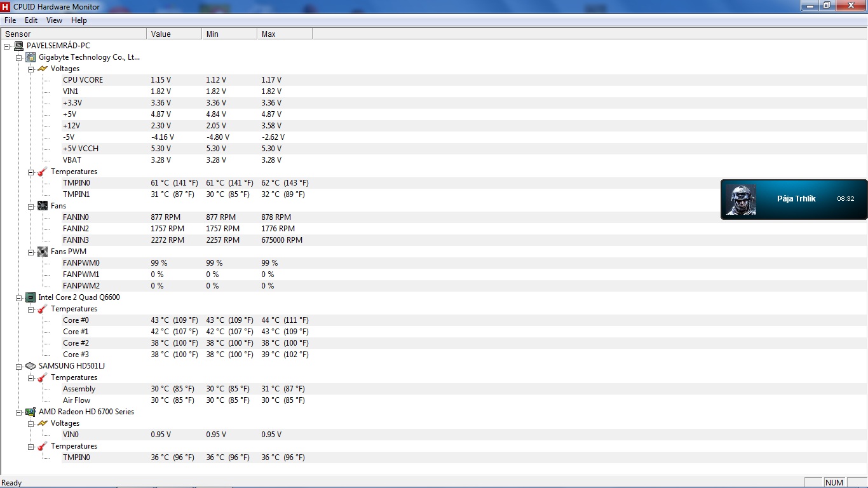Viewport: 868px width, 488px height.
Task: Click thermometer icon under AMD Radeon
Action: click(43, 446)
